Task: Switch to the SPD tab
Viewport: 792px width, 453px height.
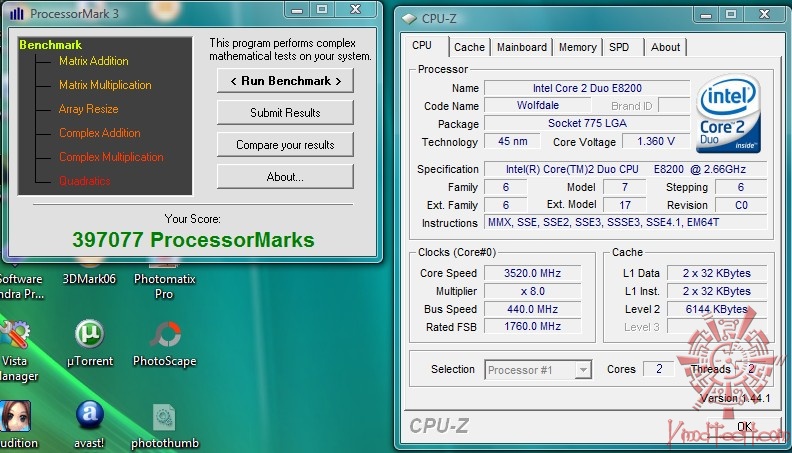Action: coord(619,47)
